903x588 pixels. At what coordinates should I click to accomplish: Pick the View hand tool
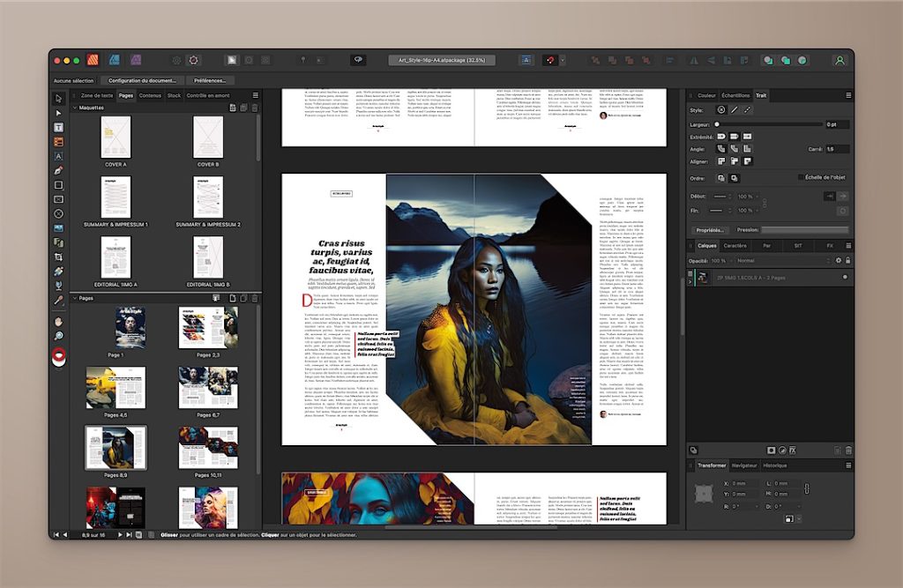pos(59,322)
